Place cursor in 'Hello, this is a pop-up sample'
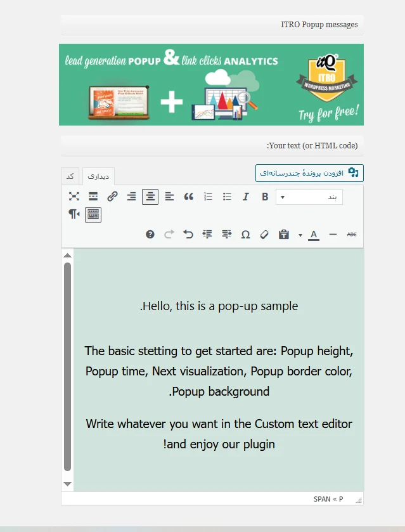Viewport: 405px width, 532px height. (219, 306)
